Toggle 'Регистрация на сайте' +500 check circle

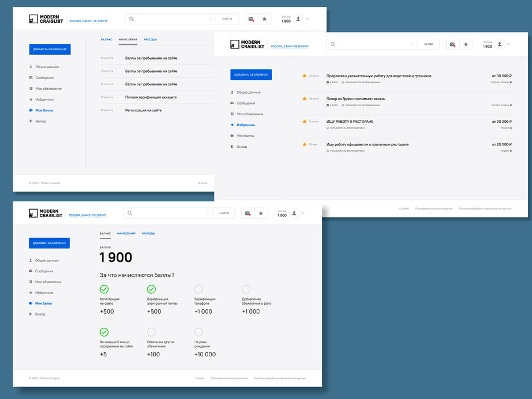104,289
